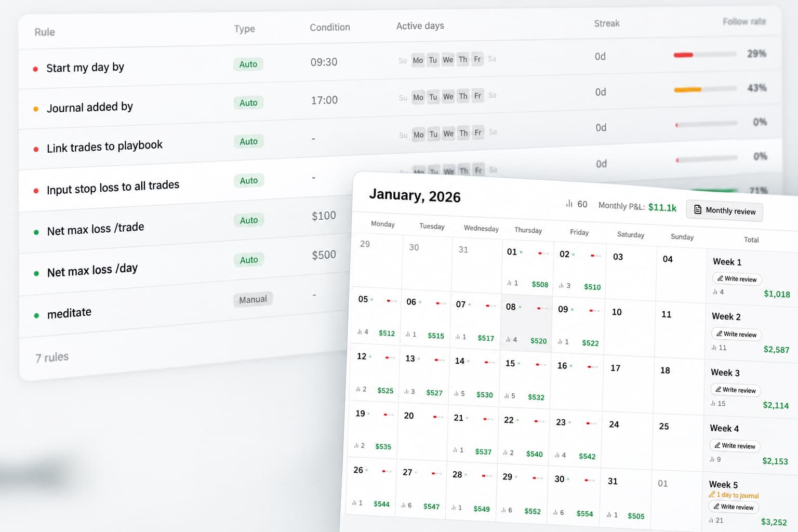The height and width of the screenshot is (532, 798).
Task: Click the red dot beside Link trades to playbook
Action: [x=36, y=150]
